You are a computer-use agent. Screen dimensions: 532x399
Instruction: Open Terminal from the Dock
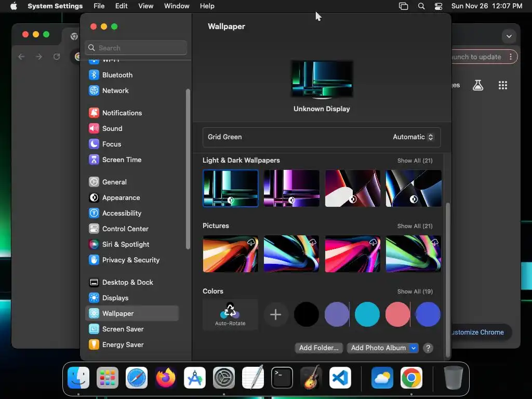tap(282, 378)
